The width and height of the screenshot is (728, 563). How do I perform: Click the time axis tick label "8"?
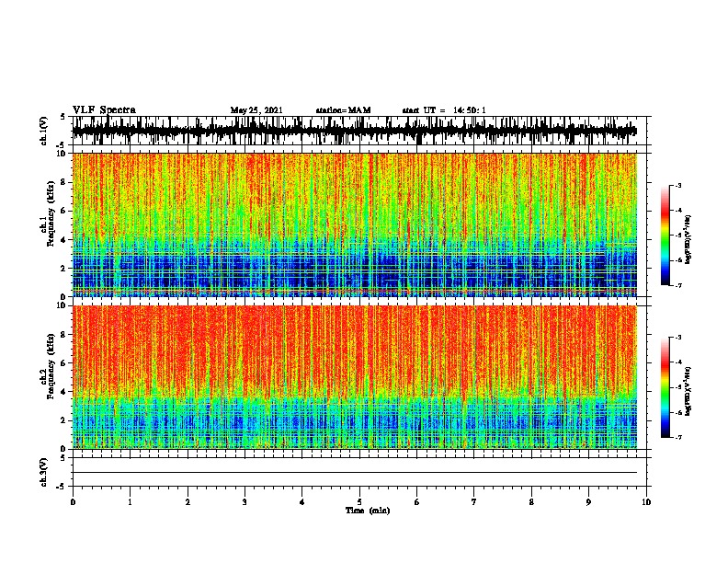click(x=531, y=502)
